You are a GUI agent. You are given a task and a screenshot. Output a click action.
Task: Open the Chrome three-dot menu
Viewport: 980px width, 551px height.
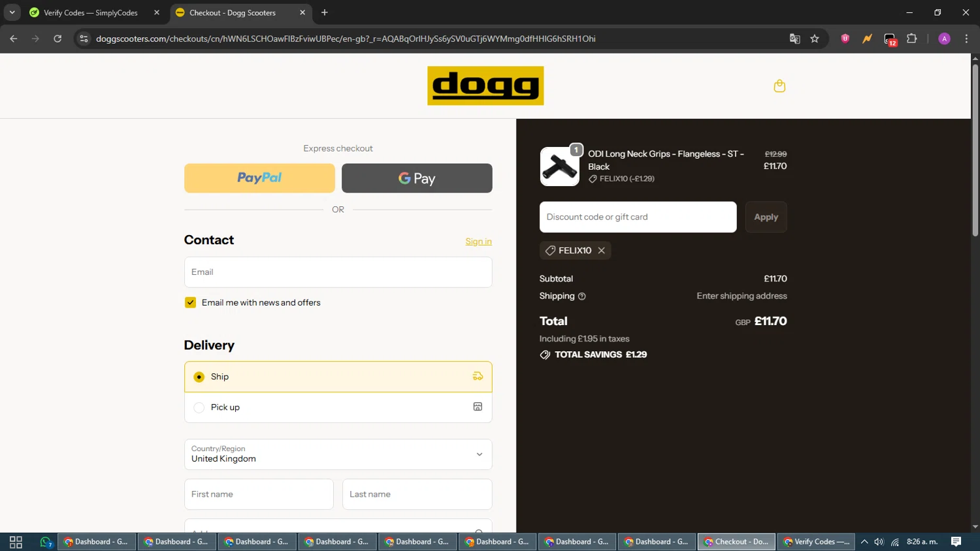[966, 39]
